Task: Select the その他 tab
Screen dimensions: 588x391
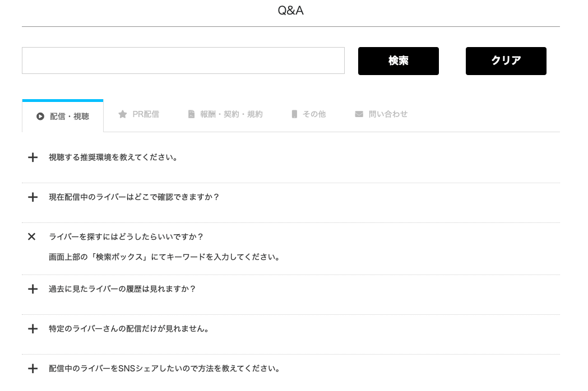Action: 314,114
